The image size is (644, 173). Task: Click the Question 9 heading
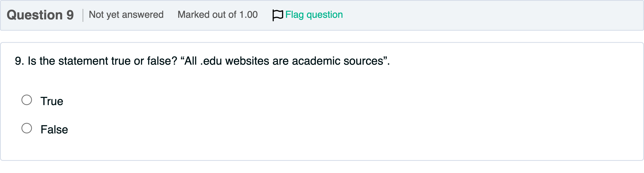click(x=40, y=15)
